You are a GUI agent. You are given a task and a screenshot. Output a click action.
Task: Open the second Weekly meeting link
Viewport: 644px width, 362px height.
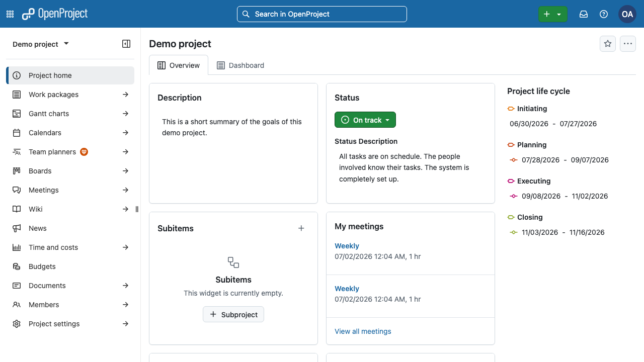coord(347,289)
